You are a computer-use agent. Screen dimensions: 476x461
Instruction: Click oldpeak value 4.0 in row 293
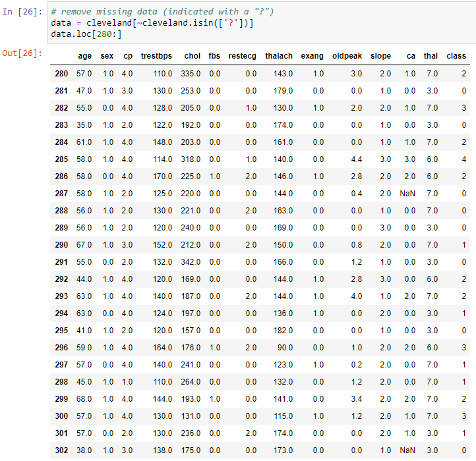[x=357, y=296]
